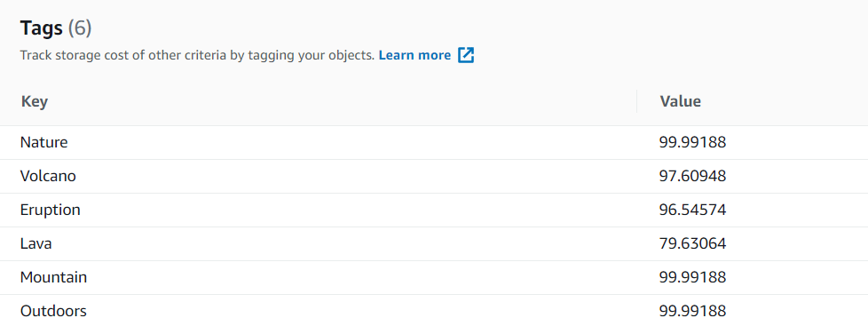Open the Learn more link
Screen dimensions: 868x326
414,55
